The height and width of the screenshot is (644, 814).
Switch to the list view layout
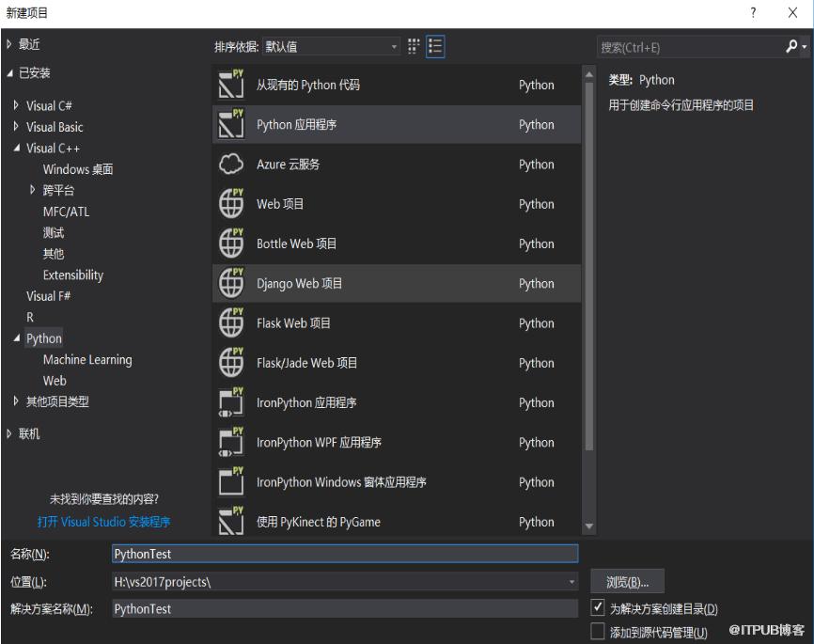pyautogui.click(x=435, y=47)
